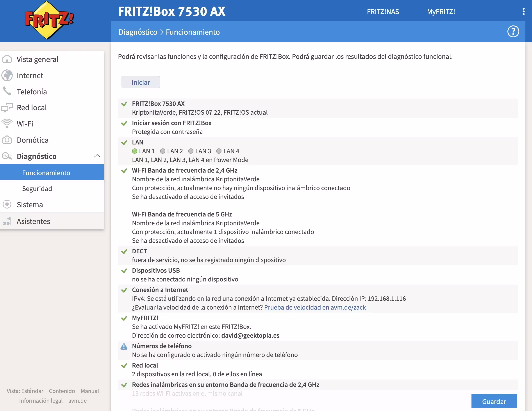532x411 pixels.
Task: Click the Diagnóstico magnifier icon
Action: click(7, 156)
